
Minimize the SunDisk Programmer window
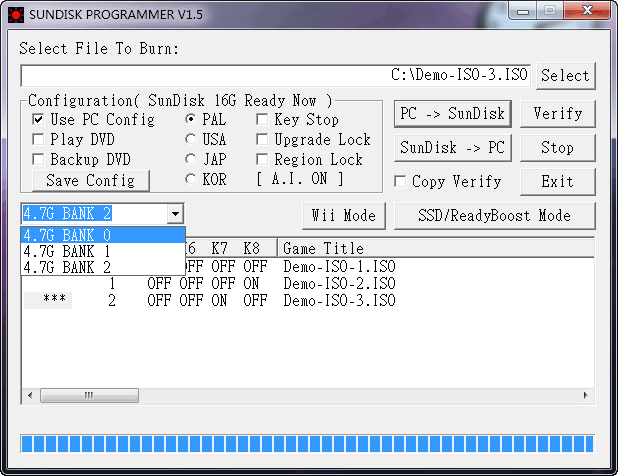tap(523, 11)
